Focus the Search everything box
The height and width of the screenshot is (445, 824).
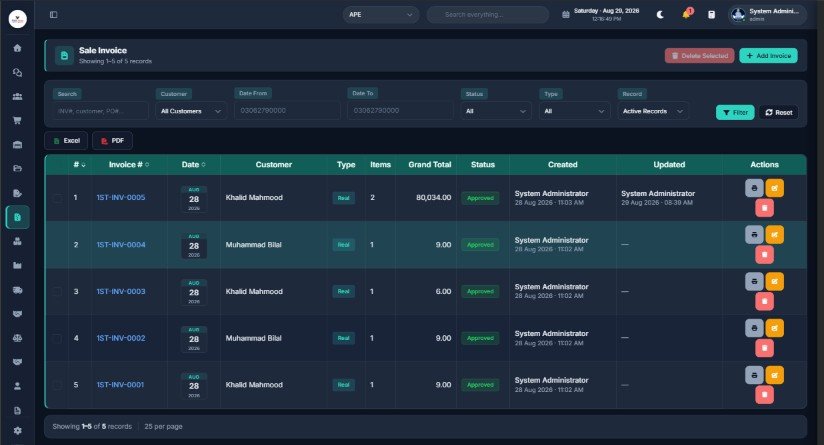pos(488,15)
